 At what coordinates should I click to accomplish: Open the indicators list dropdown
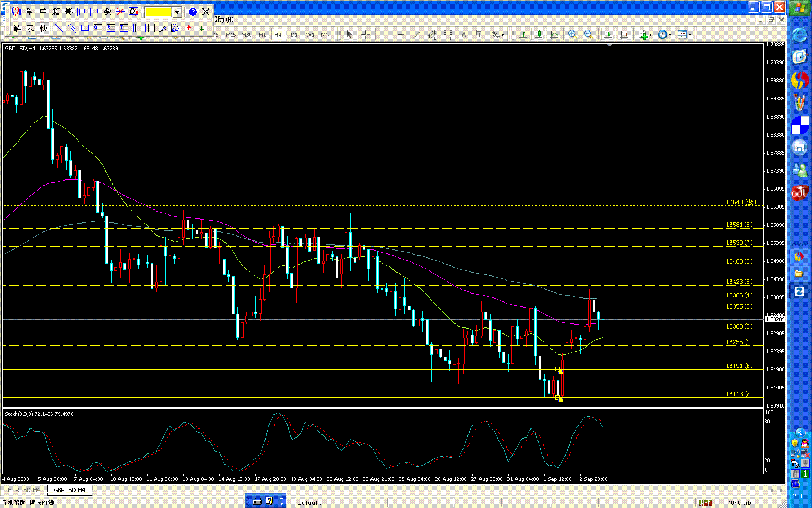point(645,34)
